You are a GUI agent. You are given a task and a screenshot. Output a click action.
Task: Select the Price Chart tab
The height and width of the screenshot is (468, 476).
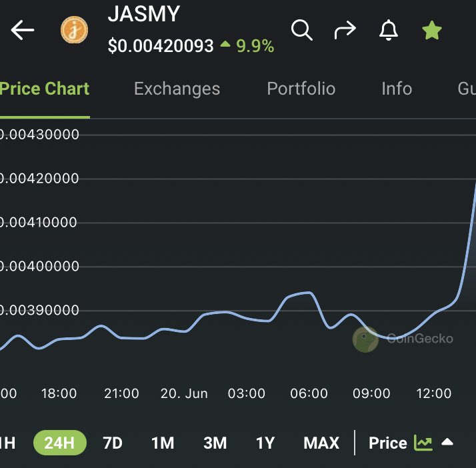point(45,89)
